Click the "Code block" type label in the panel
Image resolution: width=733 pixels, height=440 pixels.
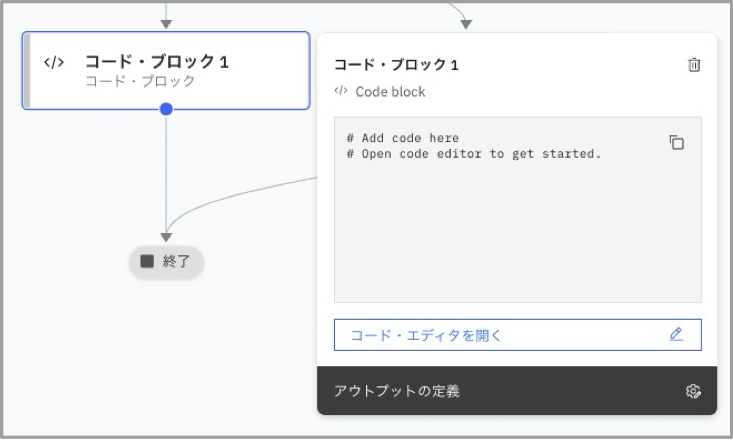390,92
